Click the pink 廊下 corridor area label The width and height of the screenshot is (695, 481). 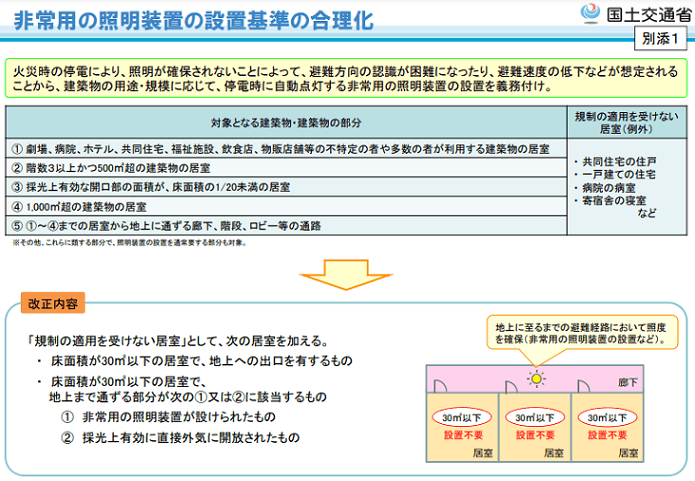pyautogui.click(x=628, y=381)
